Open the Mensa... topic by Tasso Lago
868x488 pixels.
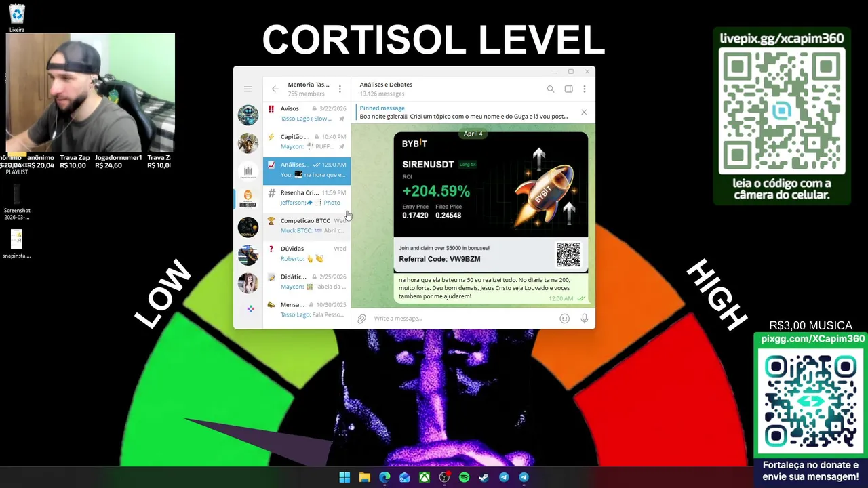tap(307, 309)
